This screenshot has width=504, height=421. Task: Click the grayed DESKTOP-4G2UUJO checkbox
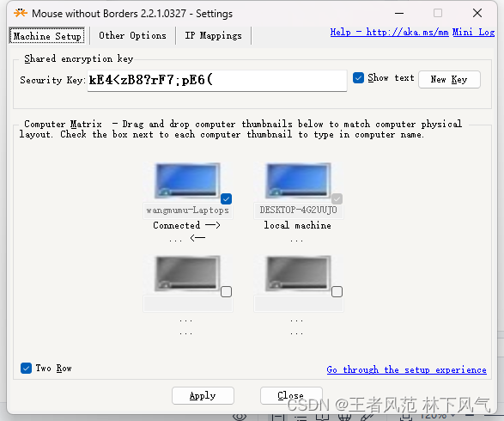pyautogui.click(x=337, y=198)
